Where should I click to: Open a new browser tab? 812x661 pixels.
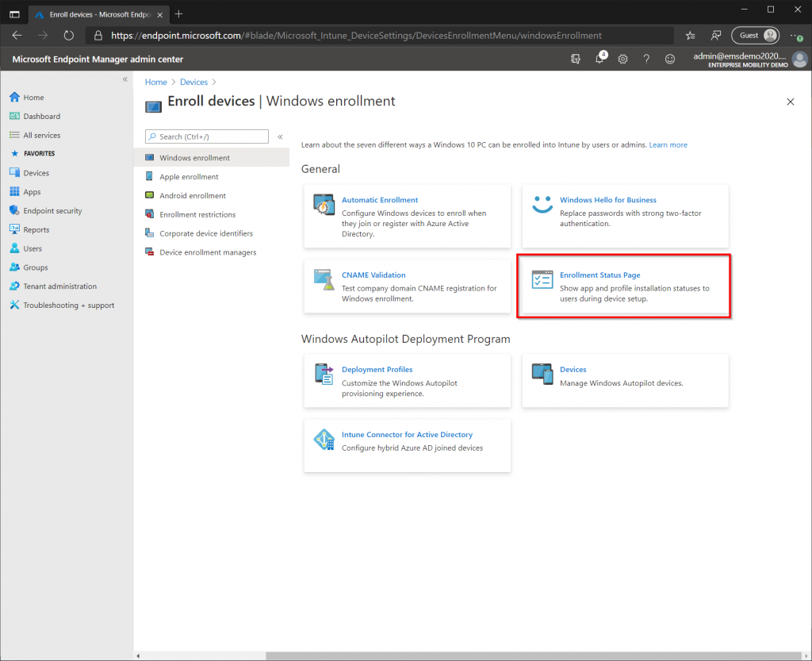178,14
